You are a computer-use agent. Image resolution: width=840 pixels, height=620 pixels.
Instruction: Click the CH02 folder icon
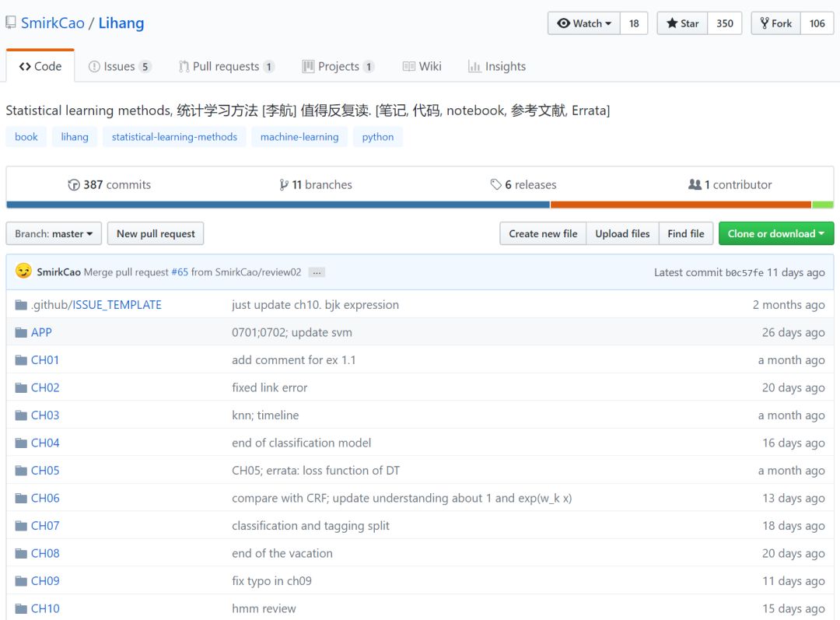[21, 387]
